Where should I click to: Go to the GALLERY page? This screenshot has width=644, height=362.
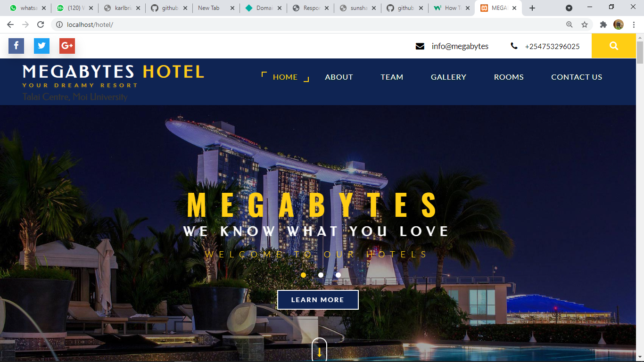(448, 77)
